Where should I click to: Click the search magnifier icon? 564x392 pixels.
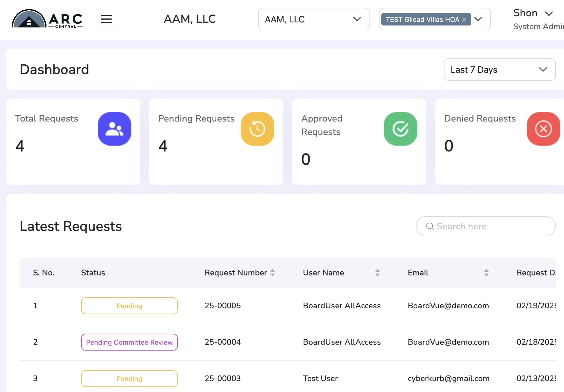point(430,226)
